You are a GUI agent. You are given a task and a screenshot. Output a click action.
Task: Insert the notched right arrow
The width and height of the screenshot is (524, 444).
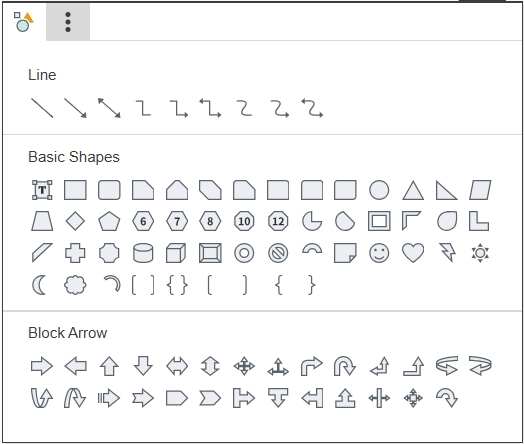pyautogui.click(x=143, y=398)
